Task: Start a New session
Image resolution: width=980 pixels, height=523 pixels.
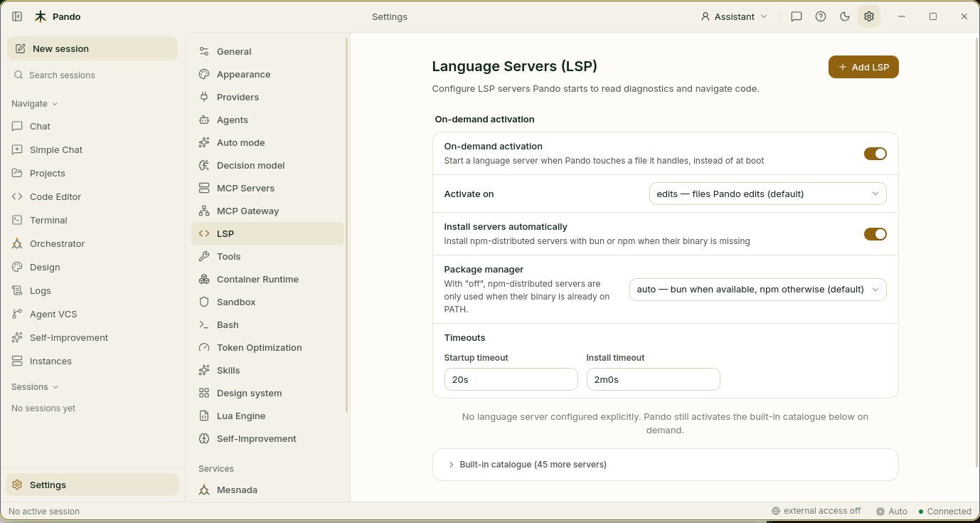Action: click(x=92, y=48)
